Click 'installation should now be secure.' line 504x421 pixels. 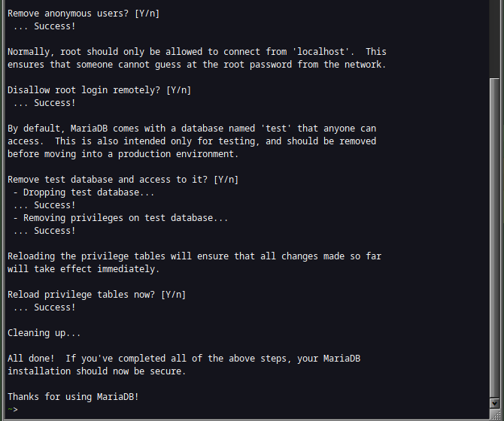tap(97, 371)
